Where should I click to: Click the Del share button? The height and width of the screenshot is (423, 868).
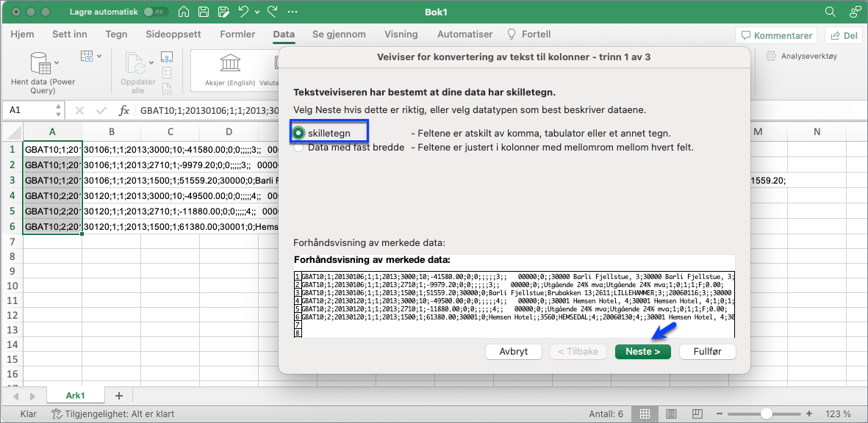click(844, 35)
